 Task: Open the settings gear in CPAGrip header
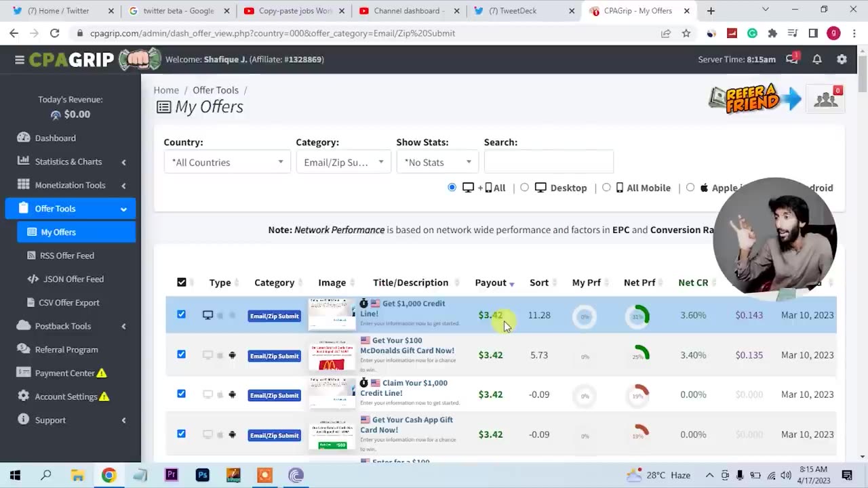(x=842, y=60)
